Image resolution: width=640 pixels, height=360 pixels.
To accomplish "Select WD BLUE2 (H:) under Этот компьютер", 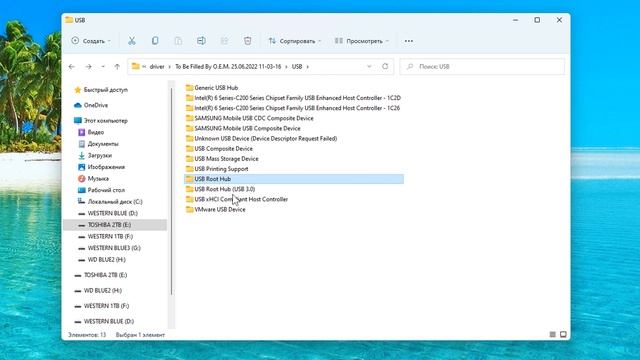I will click(x=107, y=260).
